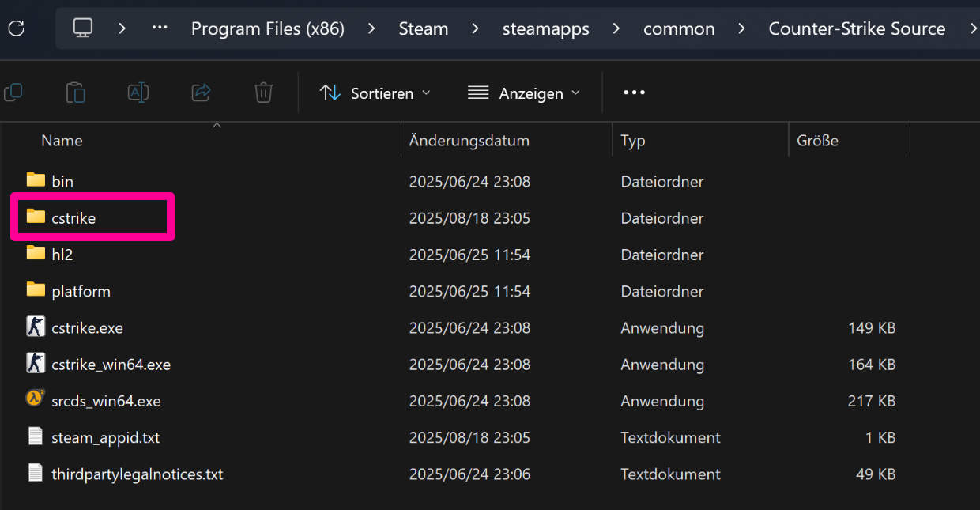Expand chevron after steamapps breadcrumb
Screen dimensions: 980x510
tap(616, 28)
